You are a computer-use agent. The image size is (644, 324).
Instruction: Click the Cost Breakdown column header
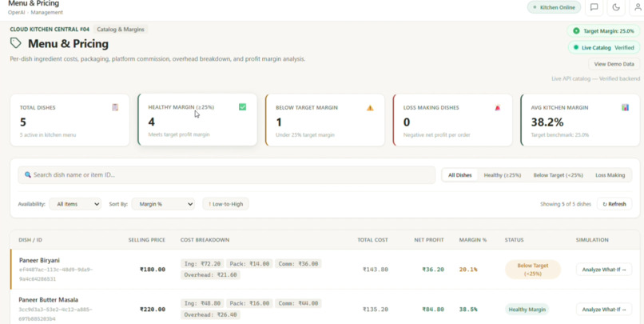click(x=205, y=240)
